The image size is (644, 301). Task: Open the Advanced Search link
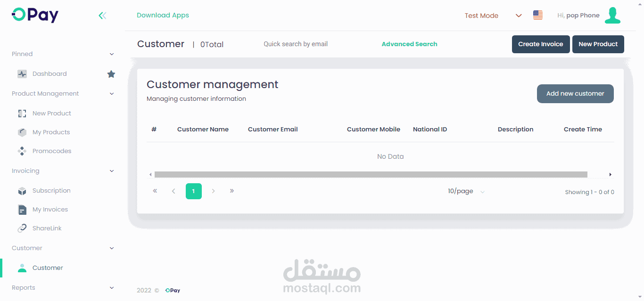(409, 44)
